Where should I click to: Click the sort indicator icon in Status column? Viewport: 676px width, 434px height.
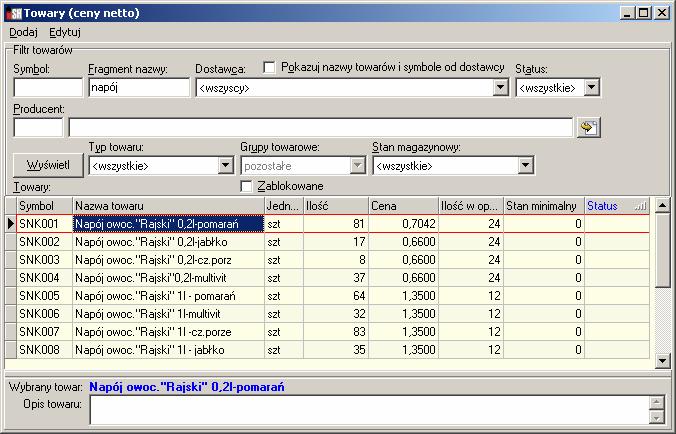click(641, 206)
